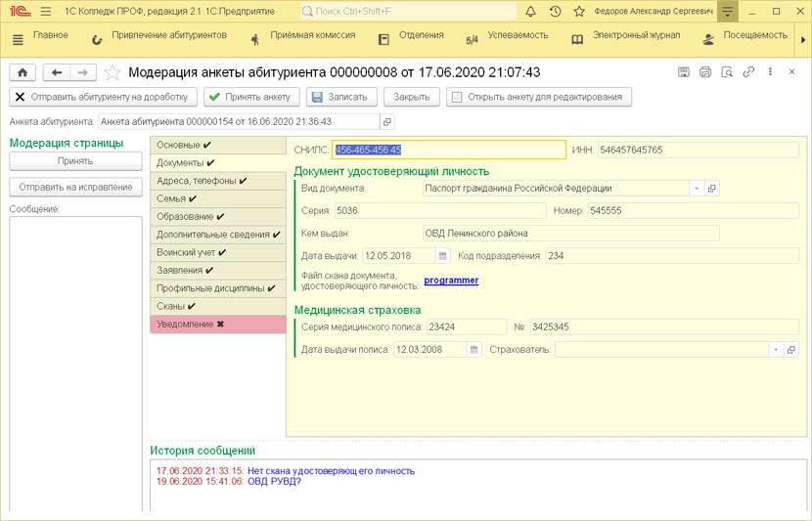Image resolution: width=812 pixels, height=521 pixels.
Task: Open the programmer scan file link
Action: tap(451, 281)
